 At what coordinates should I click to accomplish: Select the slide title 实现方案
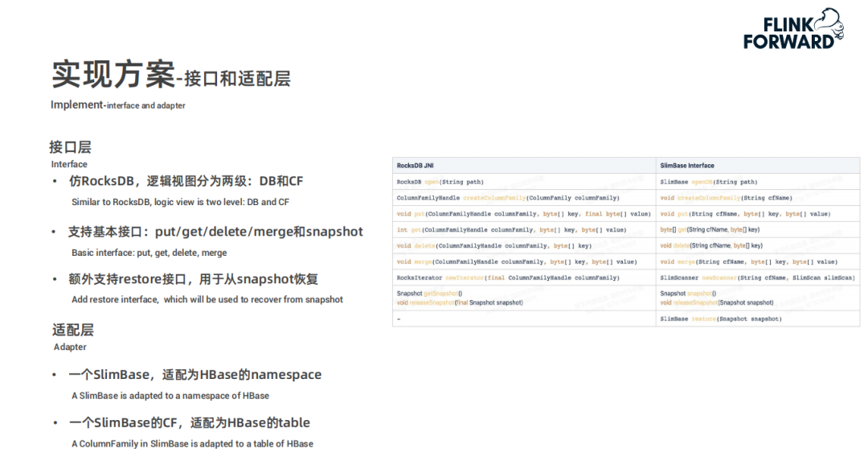coord(113,75)
